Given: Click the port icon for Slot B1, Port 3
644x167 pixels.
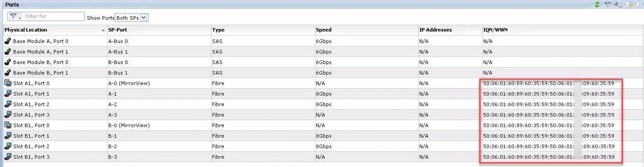Looking at the screenshot, I should point(8,156).
